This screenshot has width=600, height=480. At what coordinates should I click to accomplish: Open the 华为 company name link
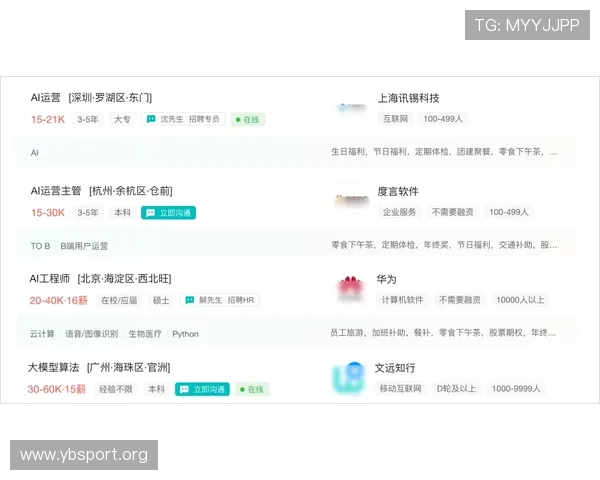point(386,279)
